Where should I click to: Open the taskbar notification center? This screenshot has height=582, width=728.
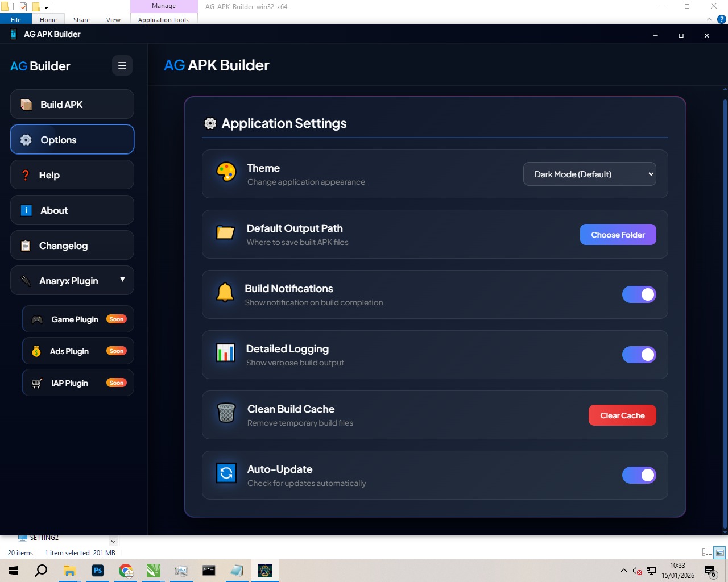tap(710, 571)
